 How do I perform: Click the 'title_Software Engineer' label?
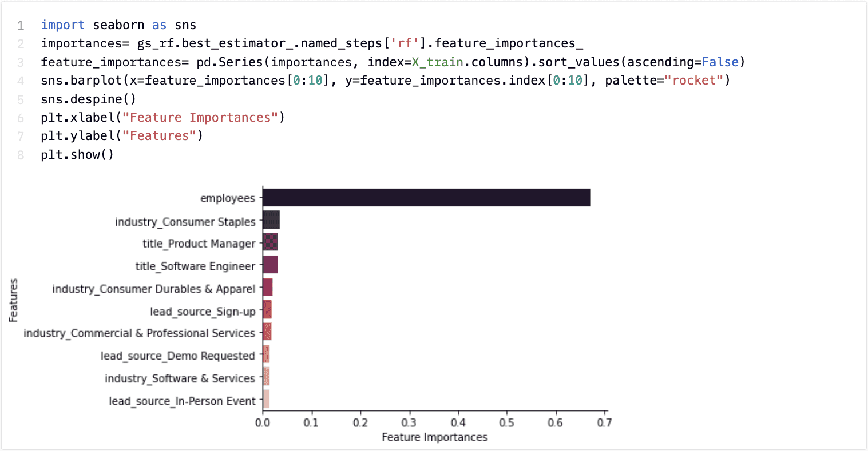coord(195,266)
